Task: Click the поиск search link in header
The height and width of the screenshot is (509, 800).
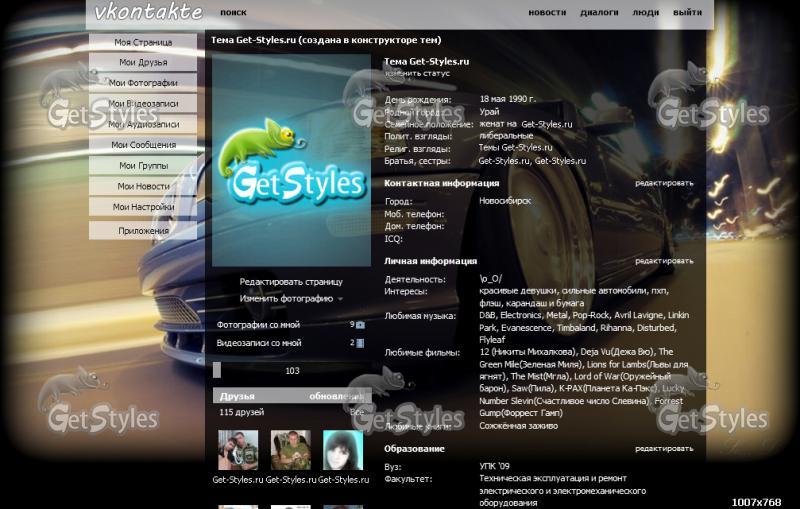Action: (233, 13)
